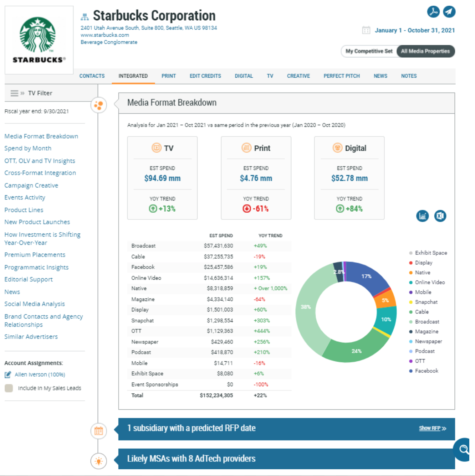Open Brand Contacts and Agency Relationships link
Image resolution: width=475 pixels, height=476 pixels.
click(44, 320)
